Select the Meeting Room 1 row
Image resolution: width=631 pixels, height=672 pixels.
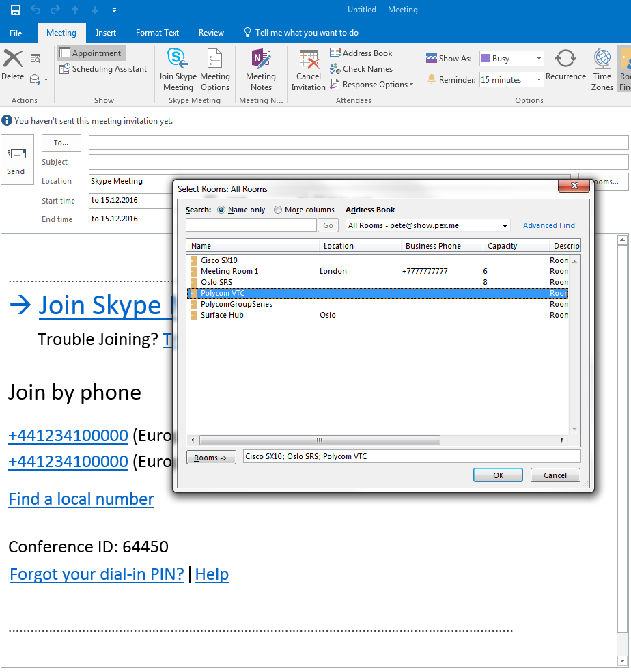coord(378,271)
